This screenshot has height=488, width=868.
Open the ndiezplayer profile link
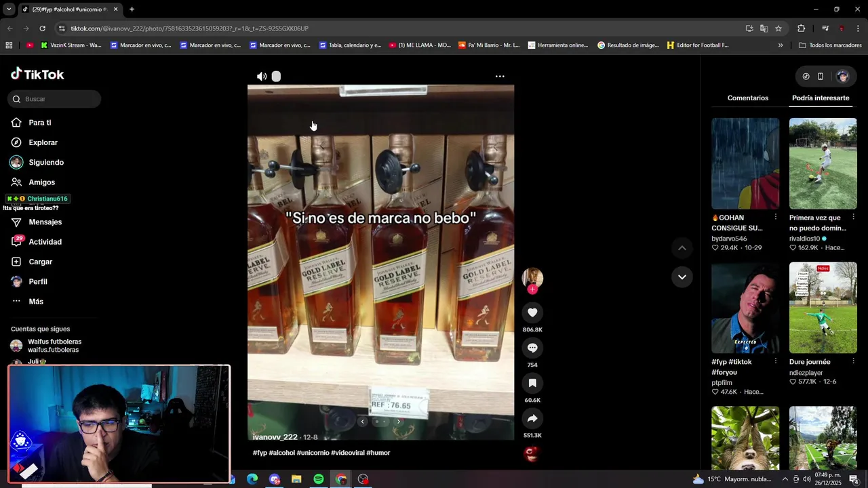pyautogui.click(x=806, y=373)
